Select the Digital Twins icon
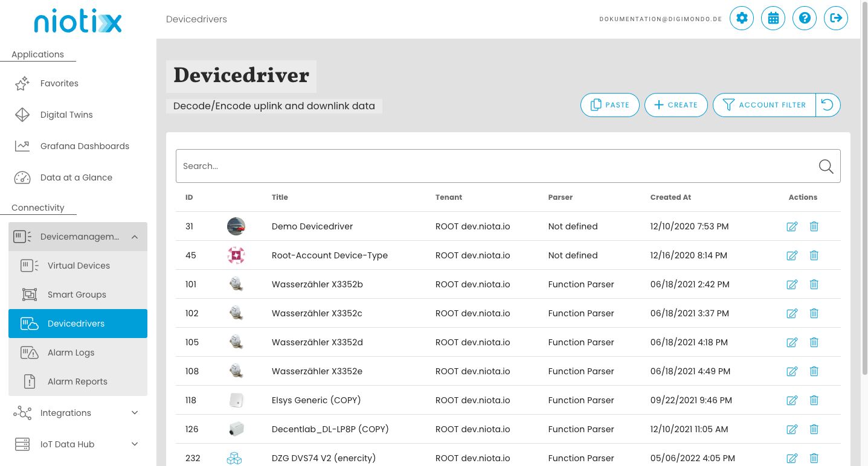Image resolution: width=868 pixels, height=466 pixels. tap(22, 115)
